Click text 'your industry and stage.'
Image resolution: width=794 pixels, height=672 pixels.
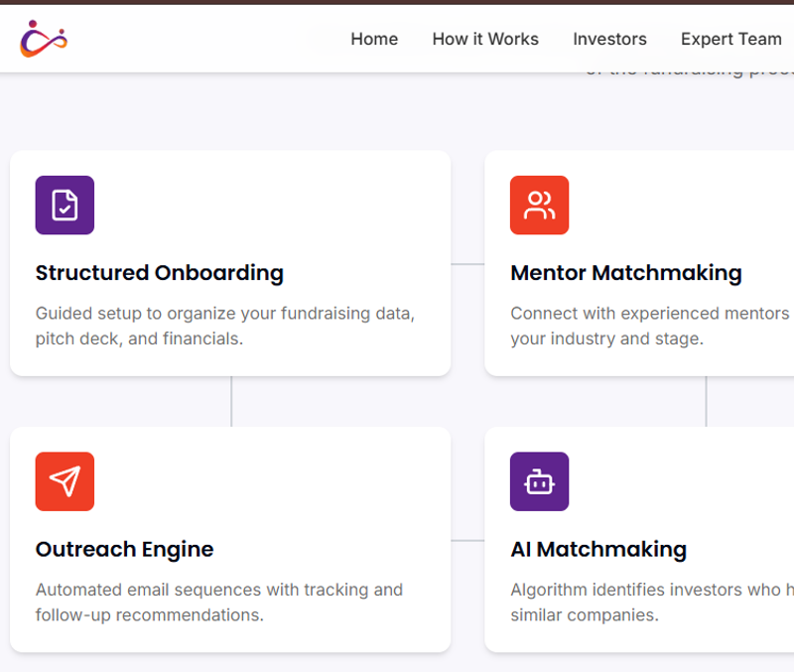click(x=606, y=338)
